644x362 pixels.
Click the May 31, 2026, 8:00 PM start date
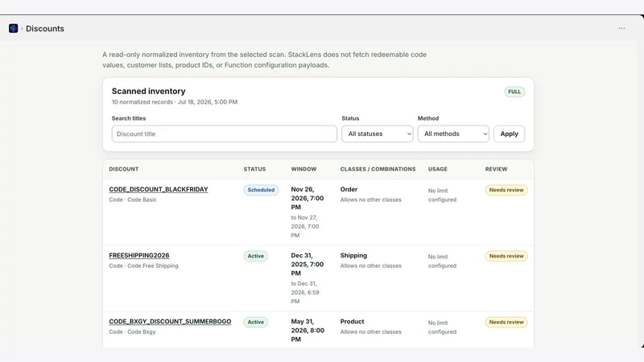click(x=308, y=331)
